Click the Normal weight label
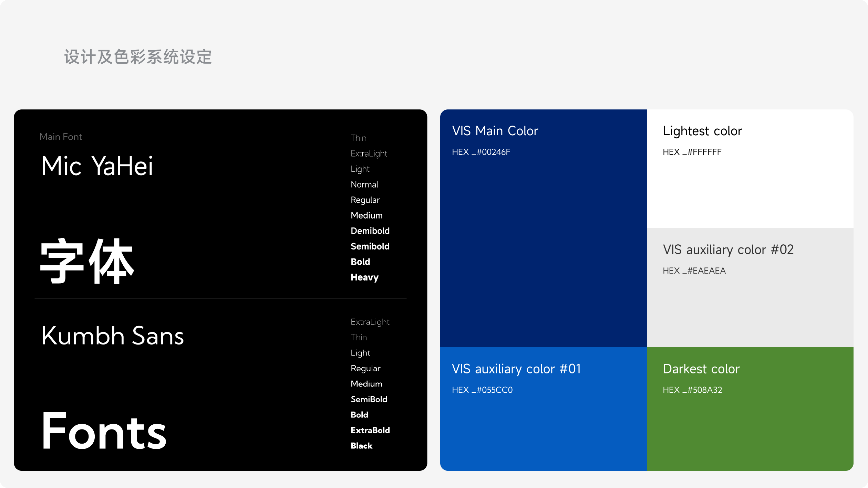The image size is (868, 488). pos(364,184)
